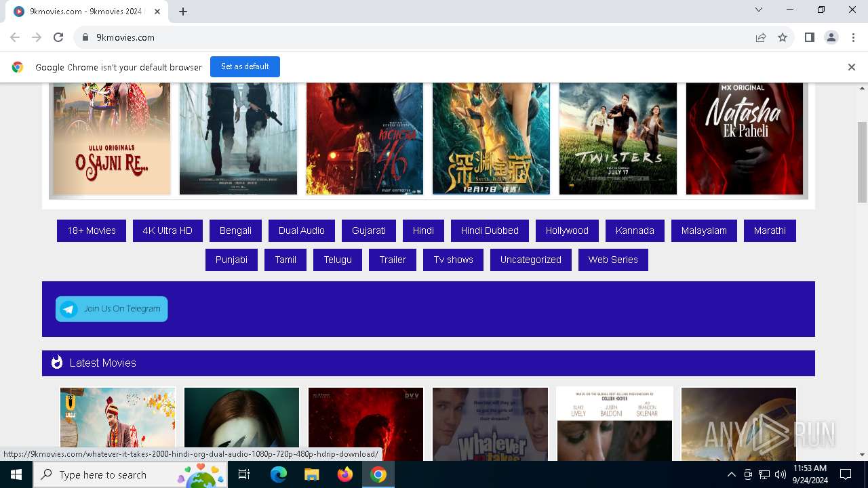Go to the Tv shows category

(454, 260)
